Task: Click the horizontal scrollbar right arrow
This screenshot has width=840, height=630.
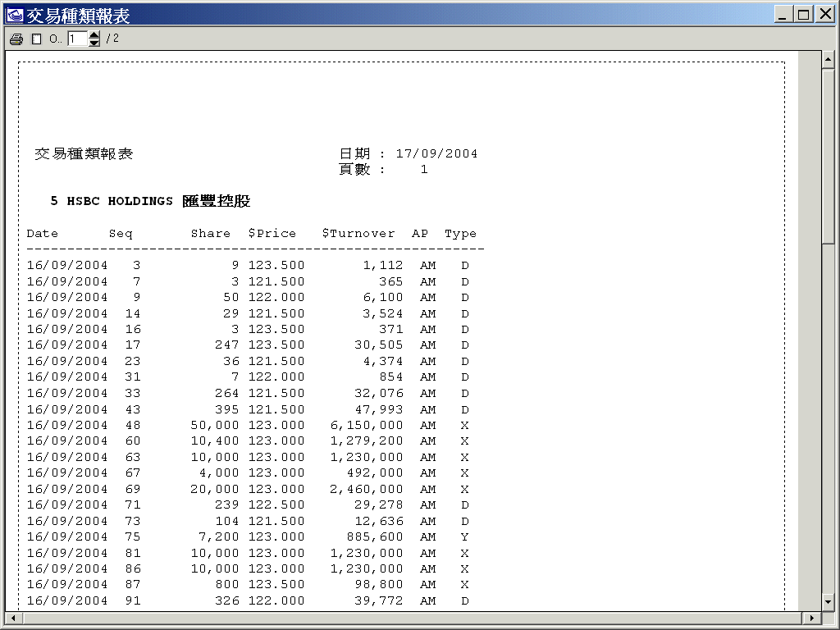Action: click(x=813, y=618)
